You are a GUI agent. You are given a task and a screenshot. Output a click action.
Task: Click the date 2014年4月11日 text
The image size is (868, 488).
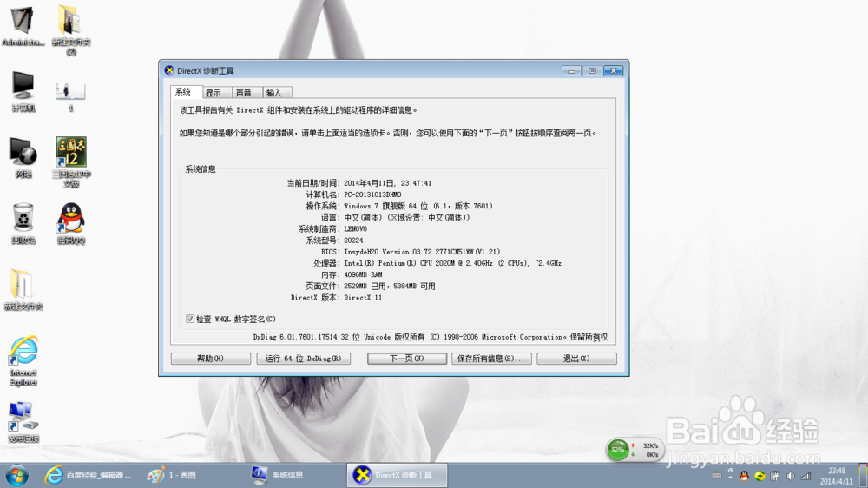tap(369, 183)
